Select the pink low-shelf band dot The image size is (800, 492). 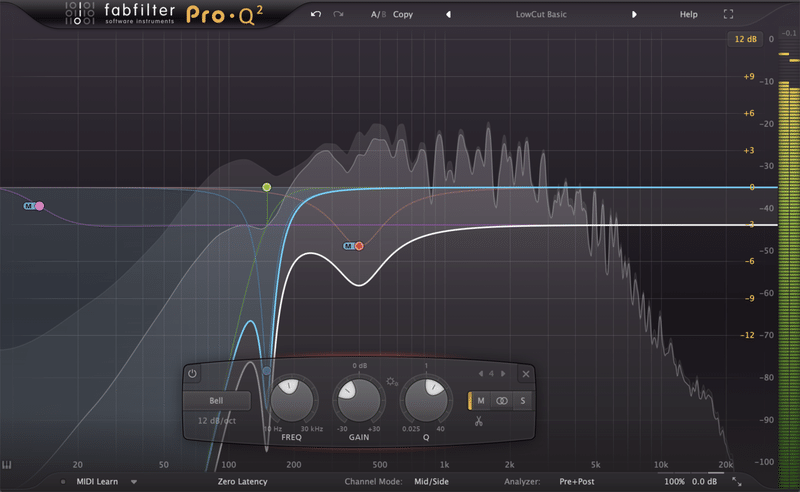(x=40, y=206)
